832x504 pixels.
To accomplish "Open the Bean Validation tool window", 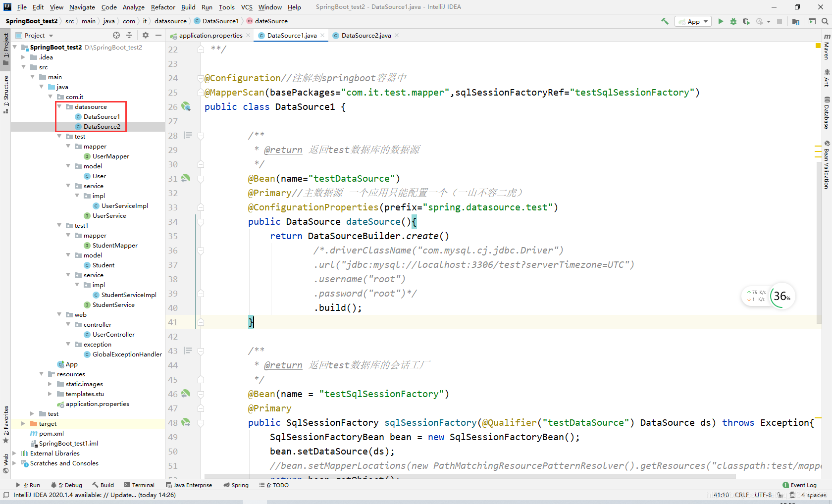I will (827, 165).
